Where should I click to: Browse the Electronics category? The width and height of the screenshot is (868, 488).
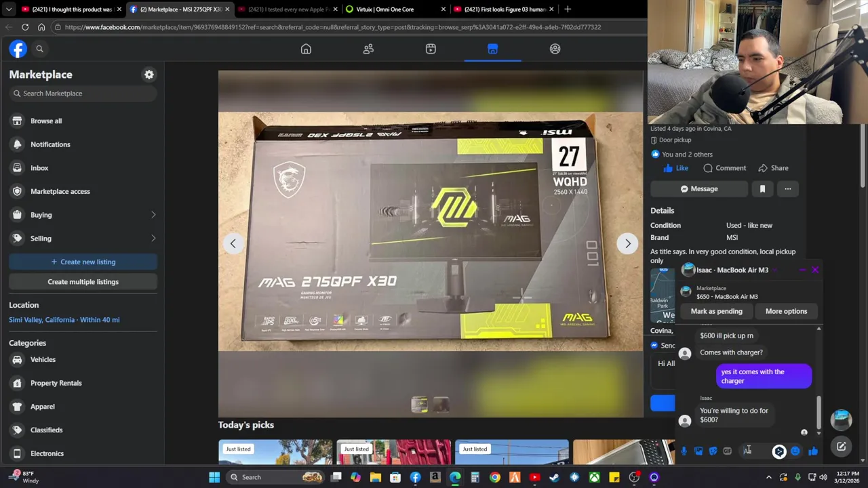pos(83,453)
